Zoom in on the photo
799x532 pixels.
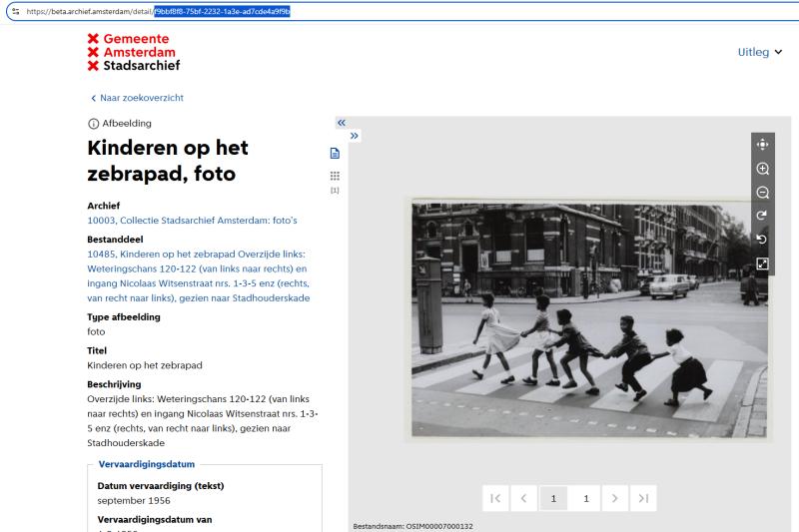(x=763, y=169)
